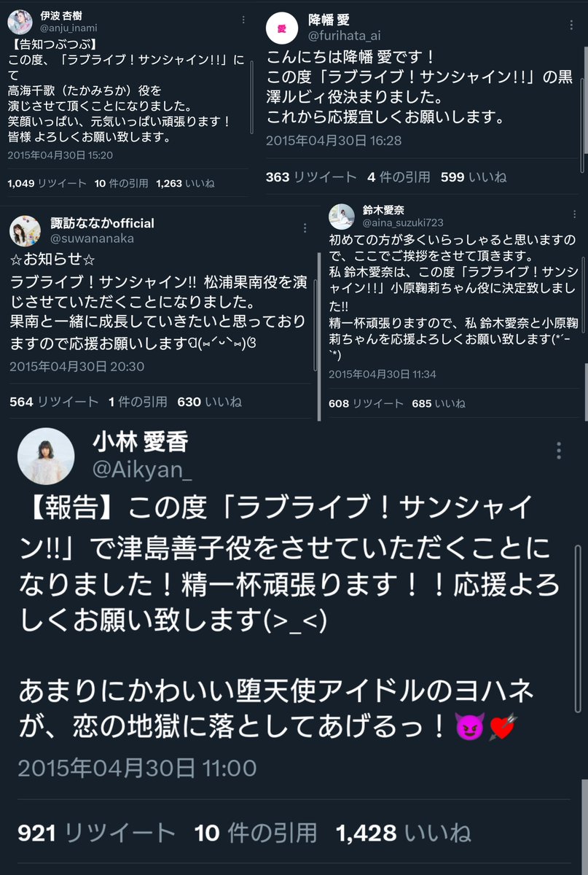View 363 リツイート on 降幡愛 tweet
Image resolution: width=588 pixels, height=875 pixels.
(x=311, y=176)
